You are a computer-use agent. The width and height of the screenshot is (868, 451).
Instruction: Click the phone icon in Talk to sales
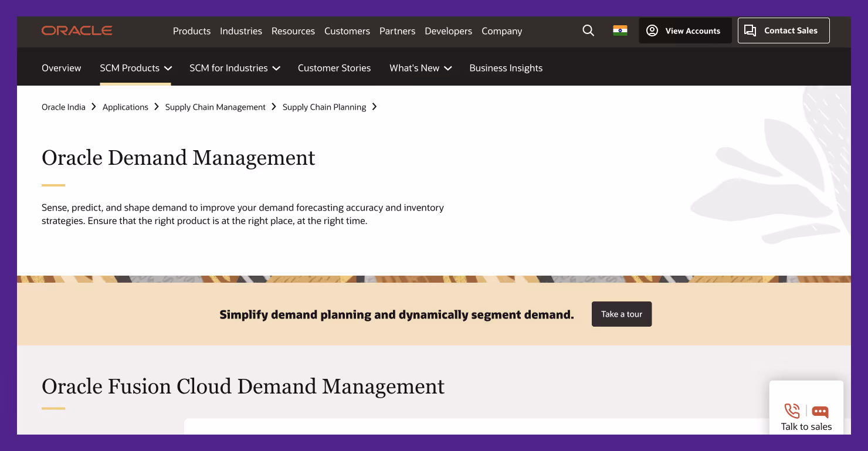(x=792, y=411)
